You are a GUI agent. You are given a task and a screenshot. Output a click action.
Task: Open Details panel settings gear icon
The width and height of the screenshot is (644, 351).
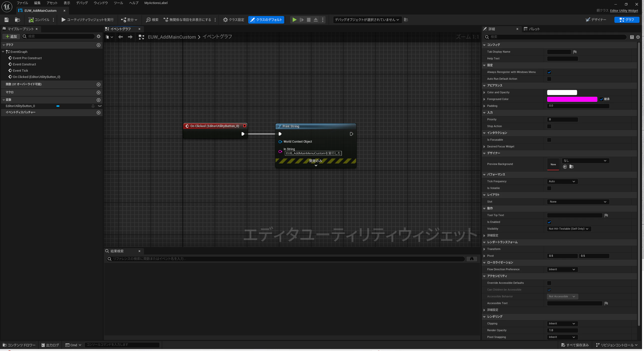[638, 37]
